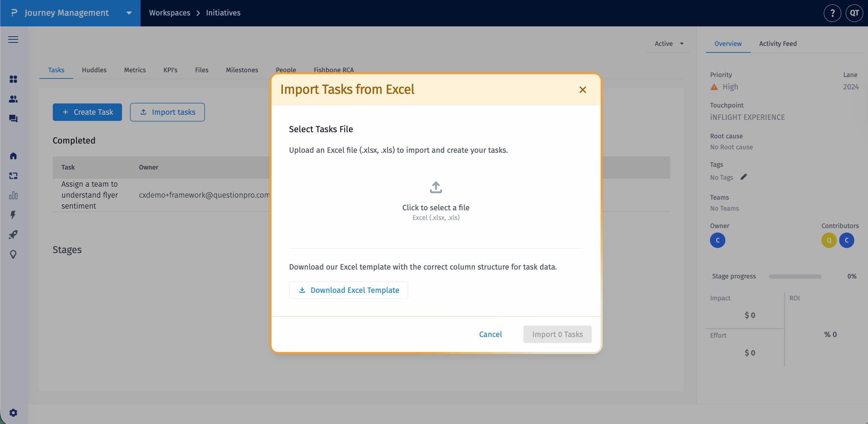Edit Tags using the pencil icon
This screenshot has height=424, width=868.
pyautogui.click(x=744, y=177)
